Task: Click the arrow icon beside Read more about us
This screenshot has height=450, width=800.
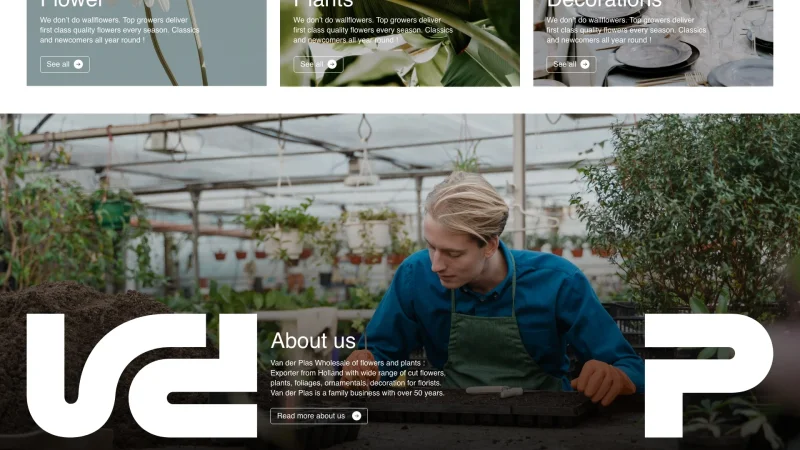Action: tap(357, 416)
